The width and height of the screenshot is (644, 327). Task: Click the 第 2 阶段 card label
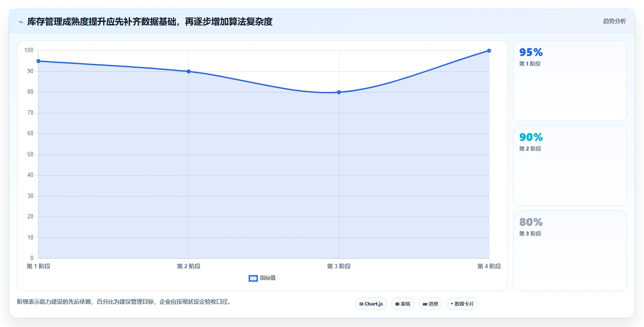tap(530, 149)
